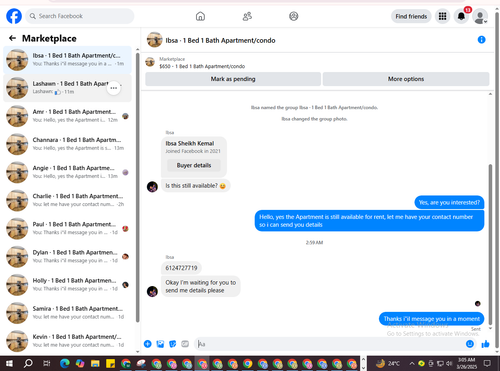This screenshot has width=500, height=371.
Task: Focus the Search Facebook field
Action: point(80,16)
